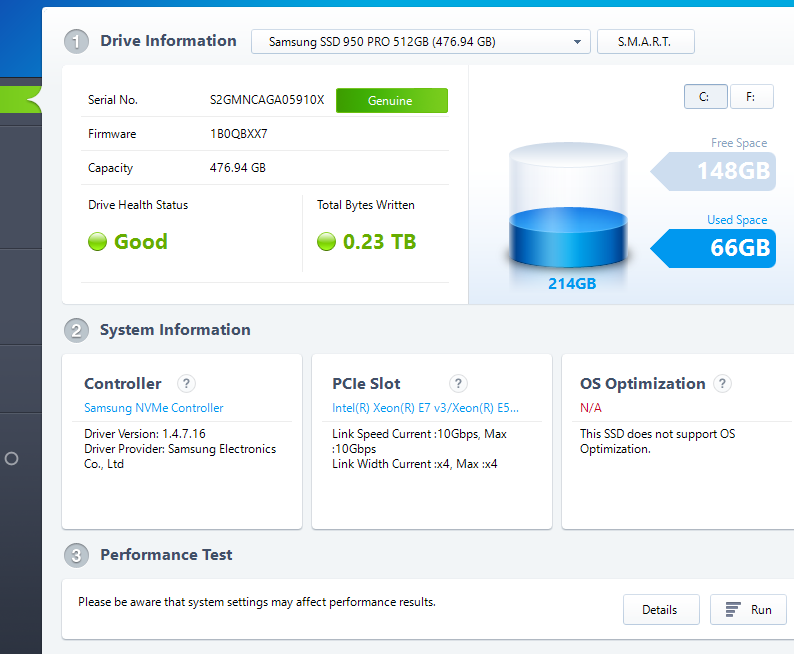Click the Used Space 66GB label

[x=713, y=248]
